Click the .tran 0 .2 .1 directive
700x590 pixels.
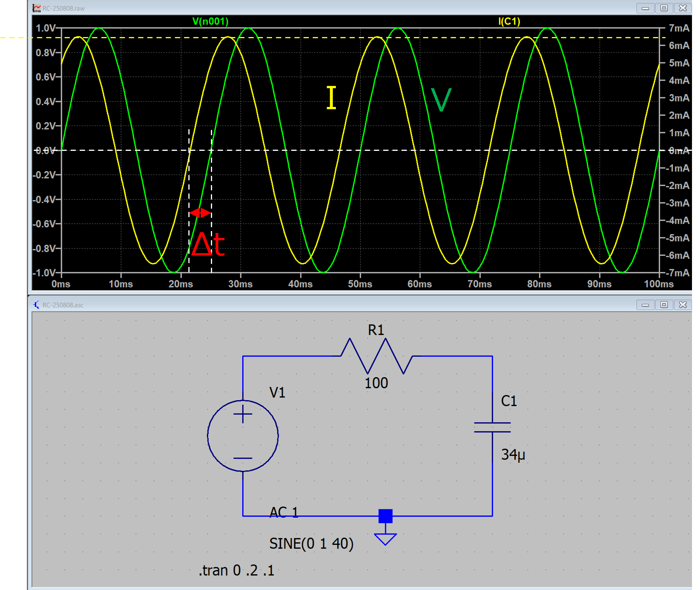coord(236,570)
